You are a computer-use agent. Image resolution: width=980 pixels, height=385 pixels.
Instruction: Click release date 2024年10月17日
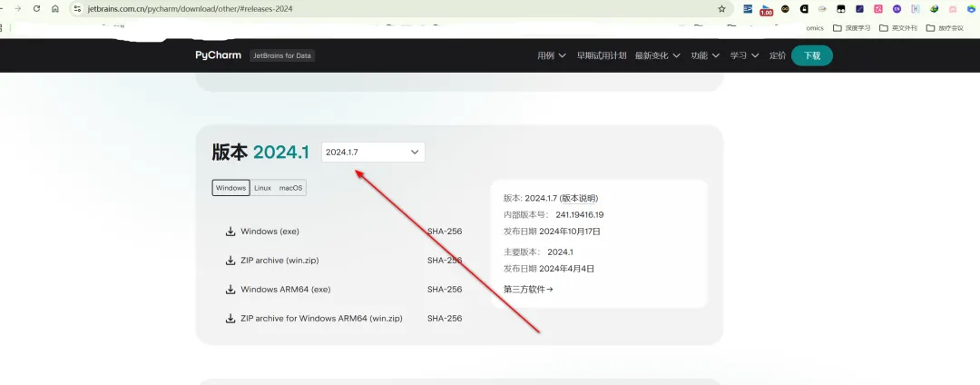pos(569,232)
